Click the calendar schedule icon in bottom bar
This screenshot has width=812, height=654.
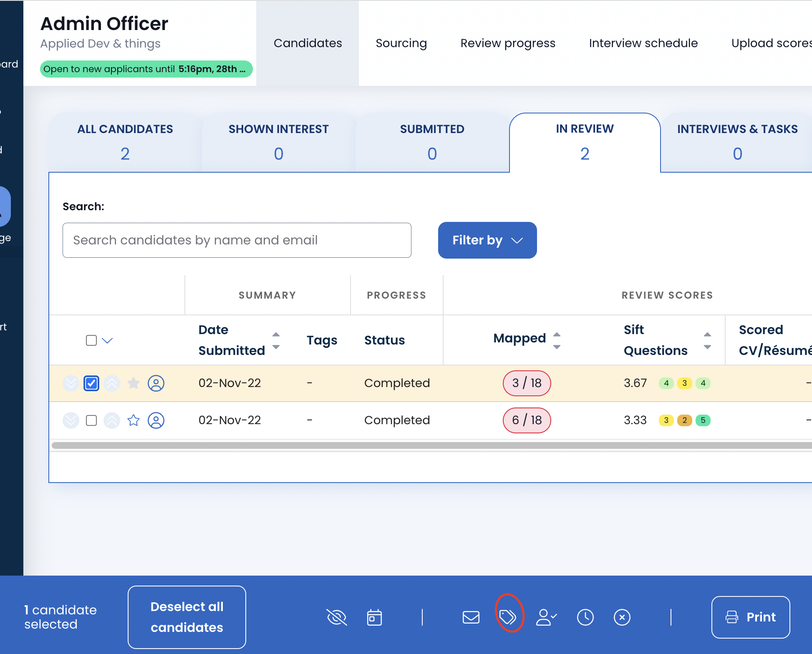click(x=374, y=617)
